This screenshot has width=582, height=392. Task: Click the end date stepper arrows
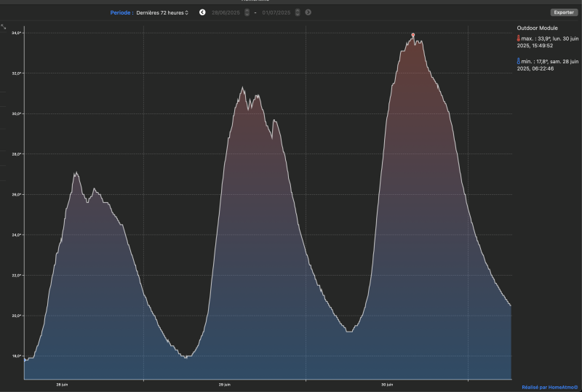click(x=298, y=12)
